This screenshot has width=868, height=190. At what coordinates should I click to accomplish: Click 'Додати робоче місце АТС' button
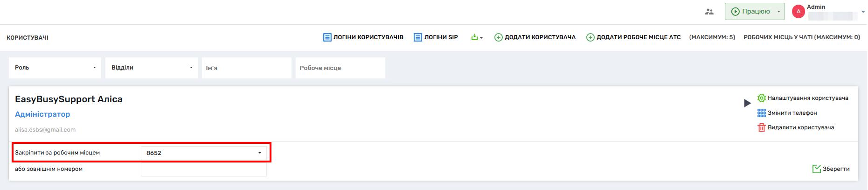click(x=633, y=37)
